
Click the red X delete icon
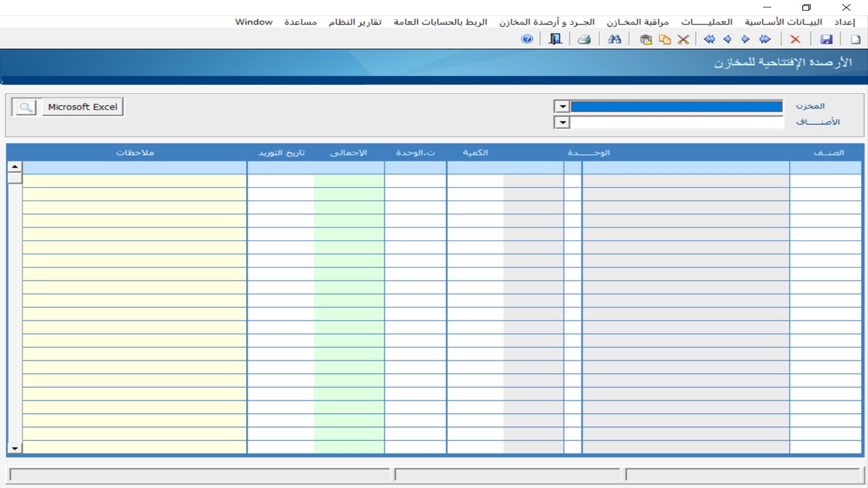coord(795,39)
